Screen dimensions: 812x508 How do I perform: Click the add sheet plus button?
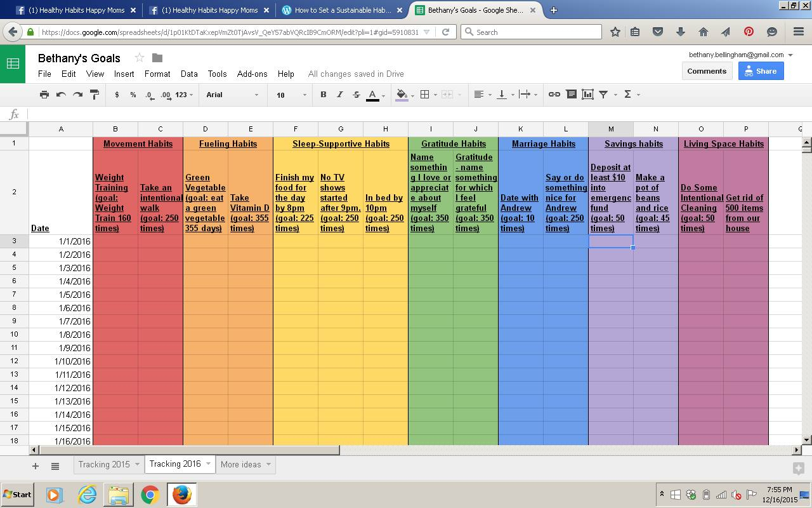pyautogui.click(x=36, y=466)
